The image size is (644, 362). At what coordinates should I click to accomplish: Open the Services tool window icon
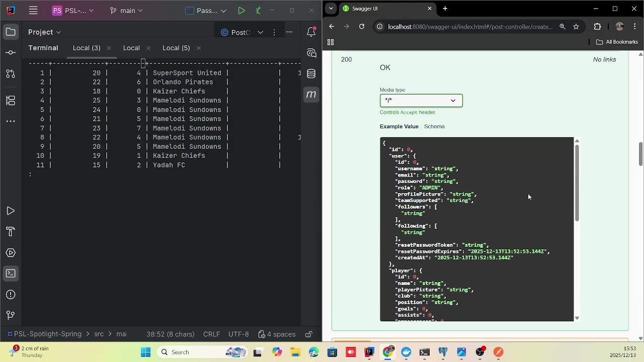coord(11,253)
